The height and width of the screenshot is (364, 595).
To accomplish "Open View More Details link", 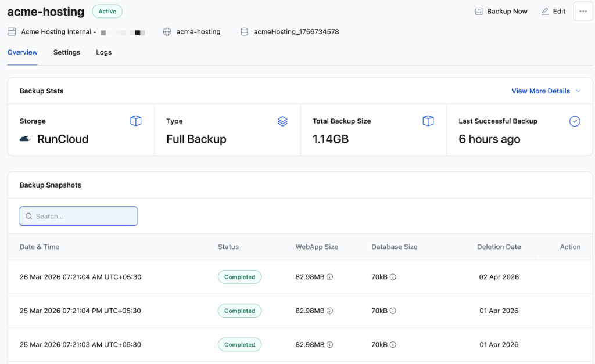I will tap(541, 91).
